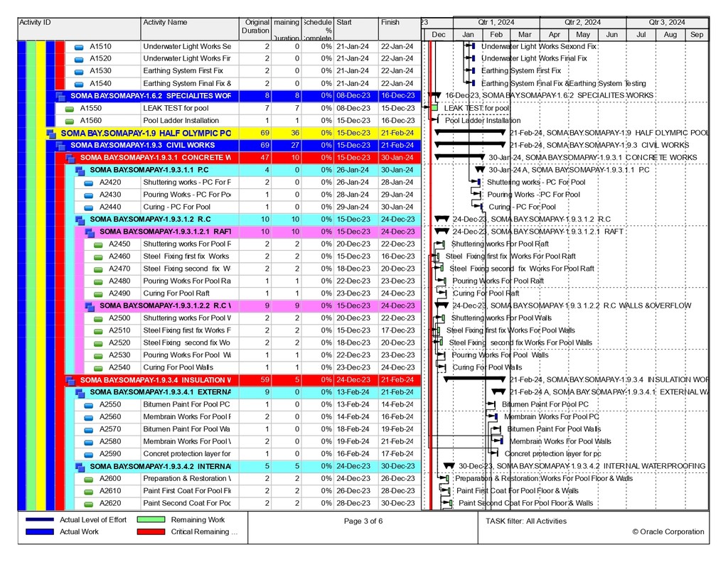The image size is (728, 562).
Task: Click the Actual Work blue legend bar
Action: pos(40,532)
